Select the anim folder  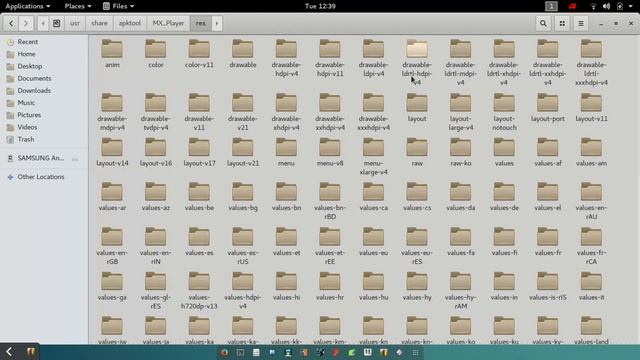[x=112, y=53]
